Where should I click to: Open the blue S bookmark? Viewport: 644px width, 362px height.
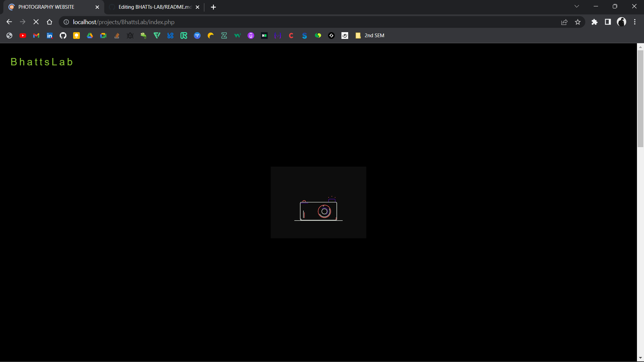click(305, 36)
